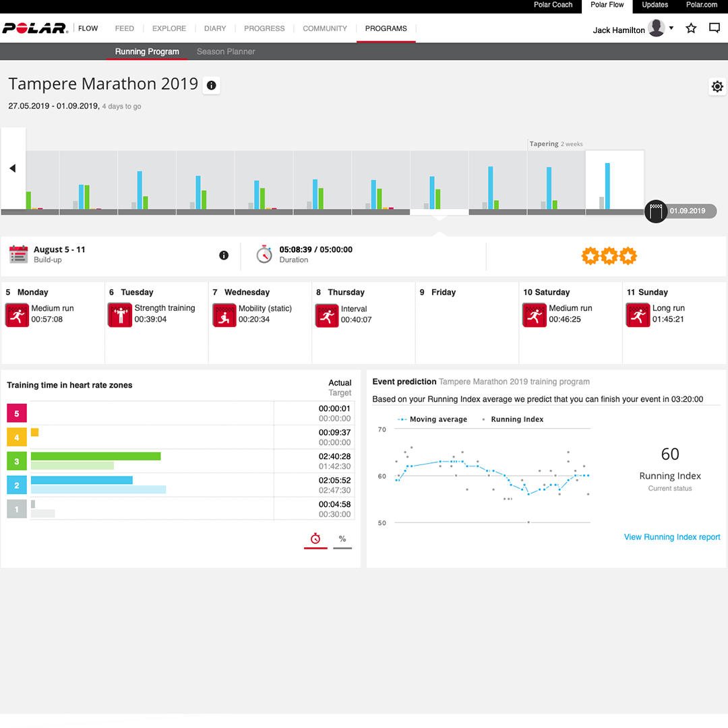Open Monday Medium run session icon
This screenshot has height=728, width=728.
click(x=17, y=315)
